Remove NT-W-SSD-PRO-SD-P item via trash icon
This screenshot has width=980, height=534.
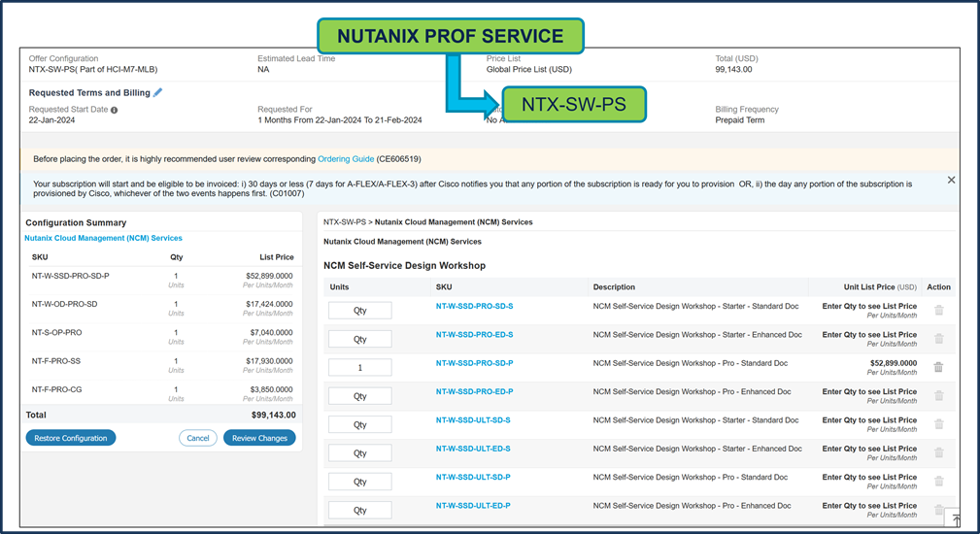[x=939, y=367]
